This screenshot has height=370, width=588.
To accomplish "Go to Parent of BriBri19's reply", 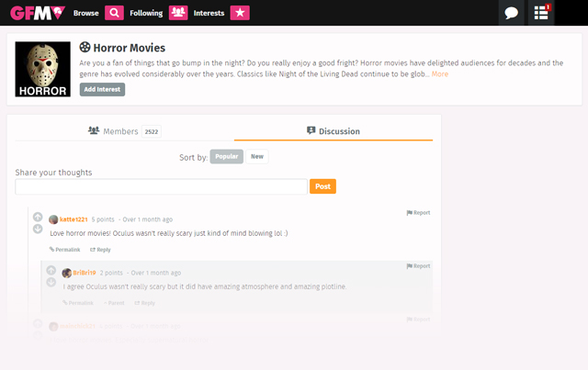I will pyautogui.click(x=114, y=303).
